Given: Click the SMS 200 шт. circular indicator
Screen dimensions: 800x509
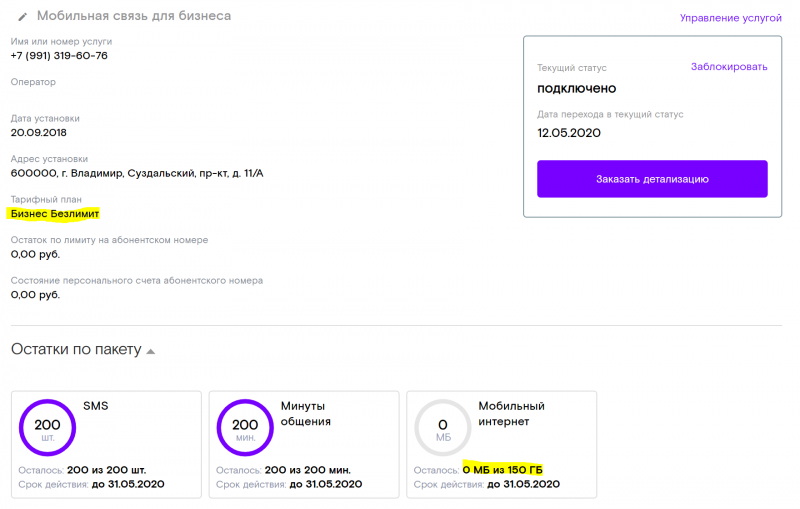Looking at the screenshot, I should [47, 427].
